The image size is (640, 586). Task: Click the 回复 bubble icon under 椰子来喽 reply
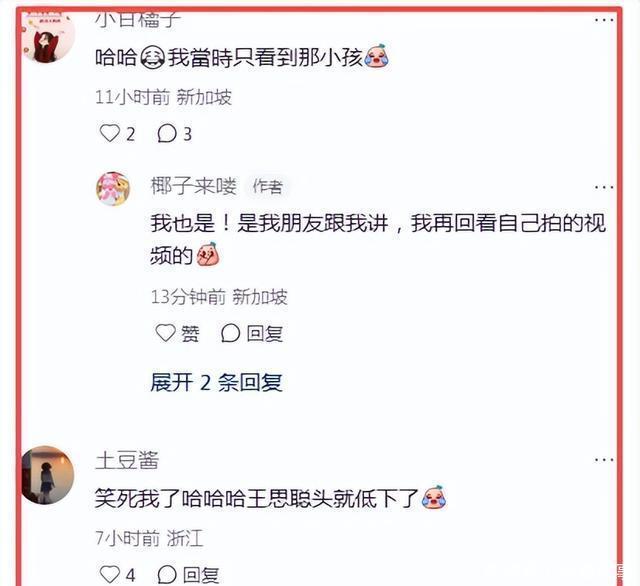pos(230,333)
